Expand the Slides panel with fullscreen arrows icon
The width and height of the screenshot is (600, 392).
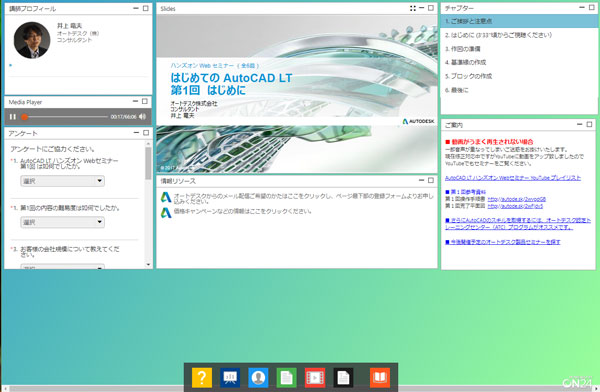(x=412, y=8)
